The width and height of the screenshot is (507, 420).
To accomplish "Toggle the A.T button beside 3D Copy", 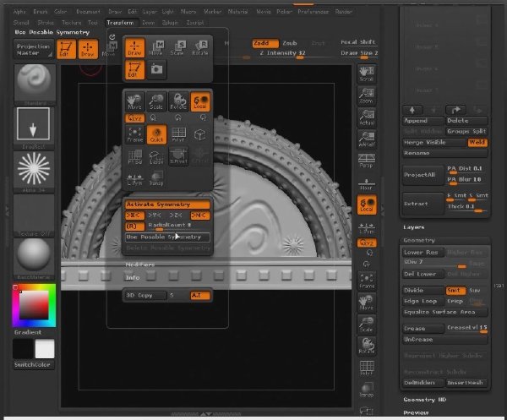I will point(199,296).
